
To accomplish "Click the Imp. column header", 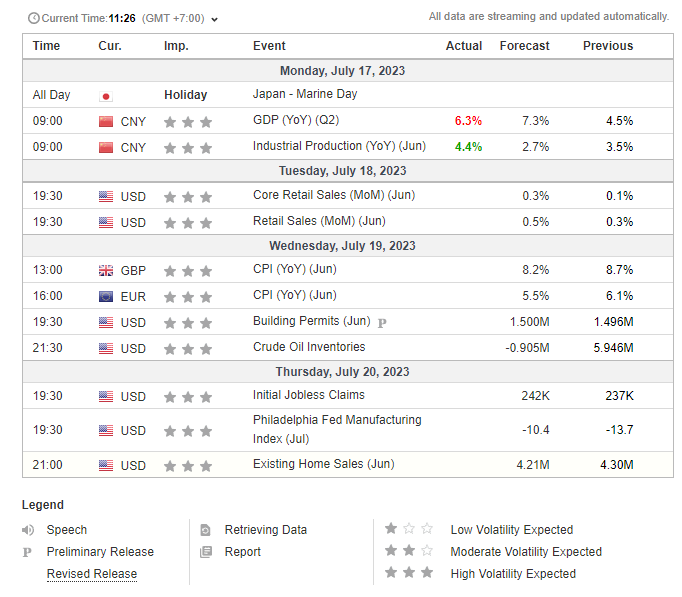I will 176,46.
